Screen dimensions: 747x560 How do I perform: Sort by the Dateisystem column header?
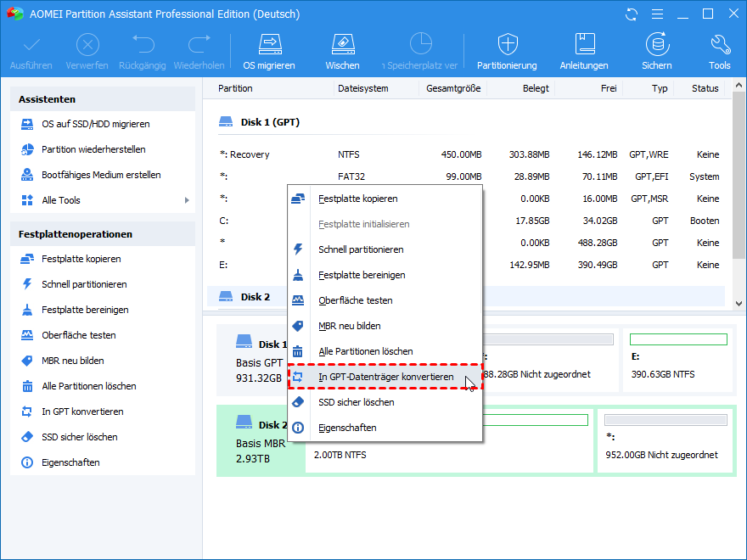click(x=363, y=88)
